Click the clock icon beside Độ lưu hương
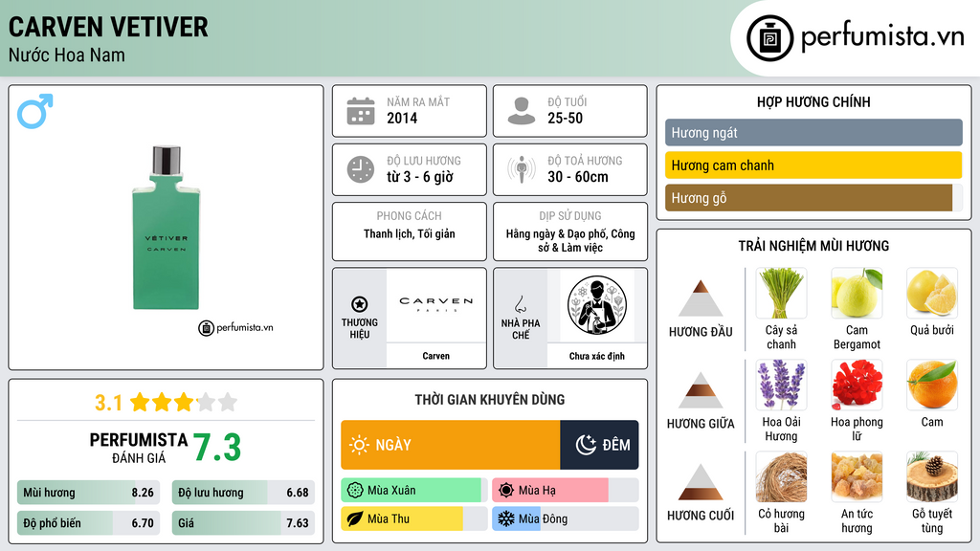 [361, 169]
